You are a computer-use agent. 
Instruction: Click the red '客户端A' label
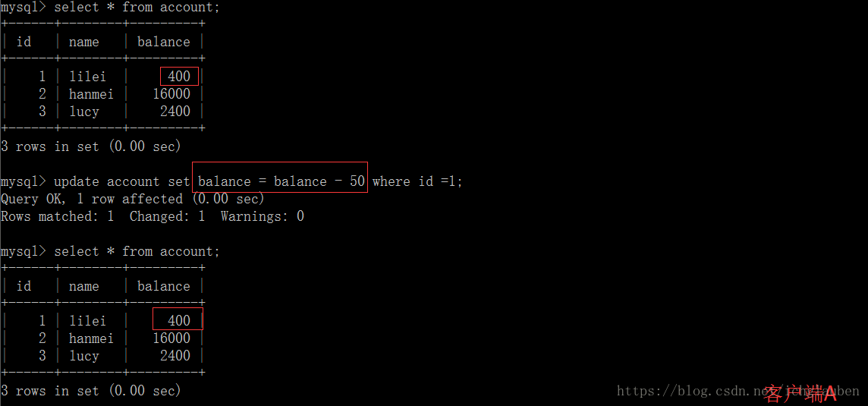pos(800,392)
